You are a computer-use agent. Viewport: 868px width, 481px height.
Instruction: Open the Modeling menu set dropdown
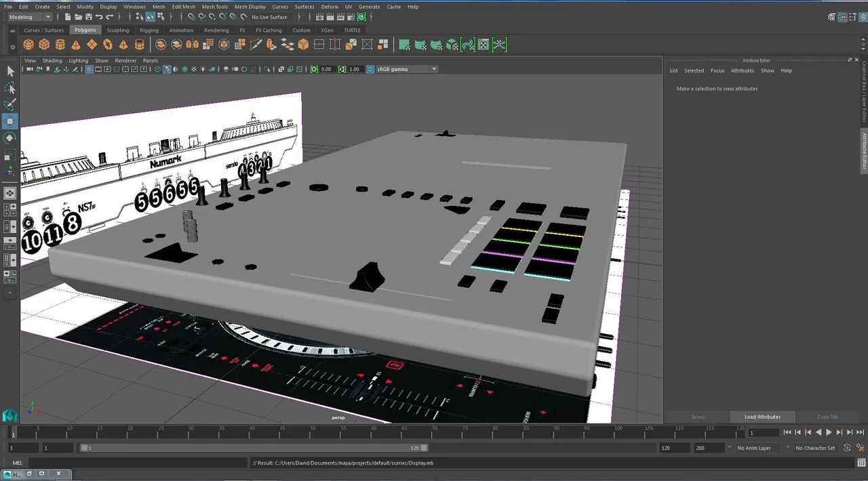click(29, 17)
